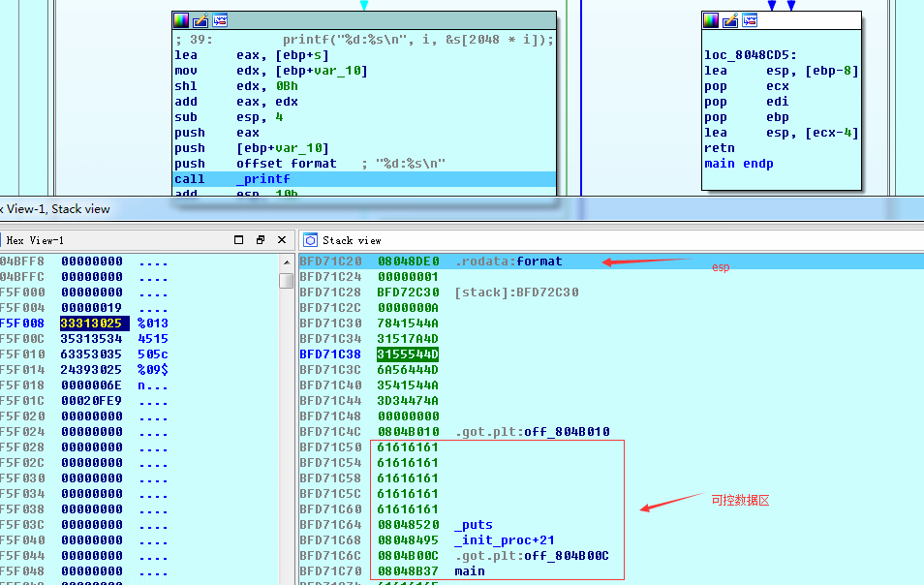Viewport: 924px width, 585px height.
Task: Click stack value 0000000A at BFD71C2C
Action: coord(408,308)
